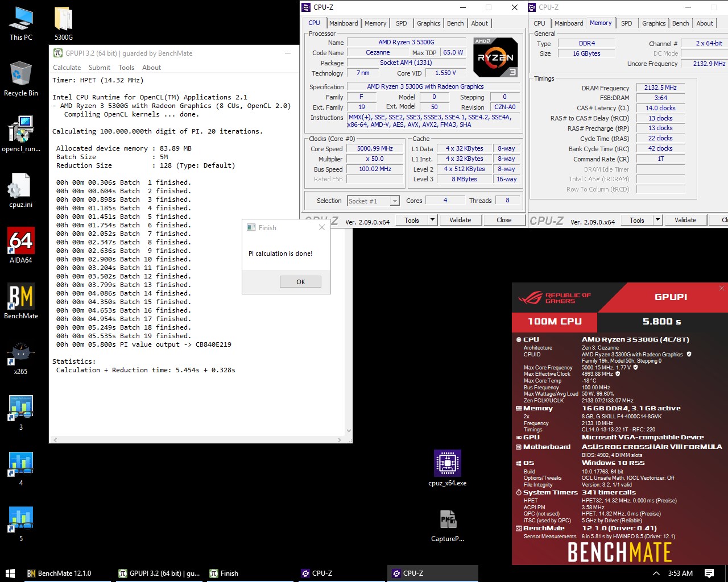The width and height of the screenshot is (728, 582).
Task: Open CaptureP... PNG file icon
Action: 448,525
